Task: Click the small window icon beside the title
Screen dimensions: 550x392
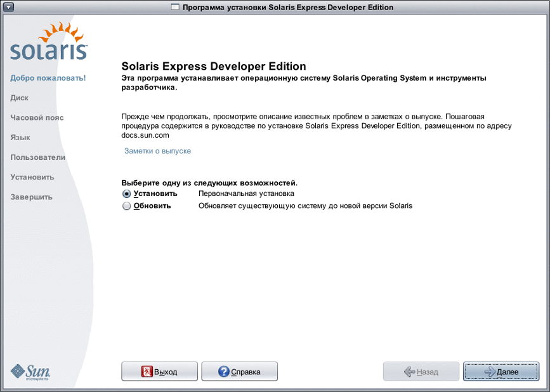Action: 175,7
